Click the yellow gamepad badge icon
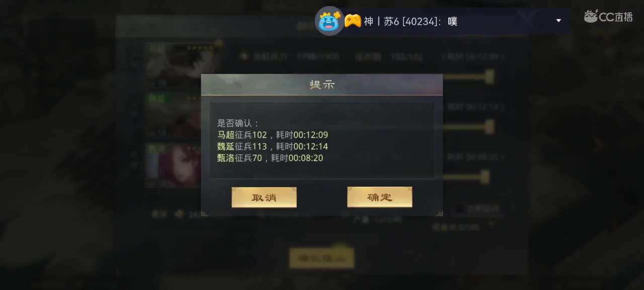The width and height of the screenshot is (644, 290). pyautogui.click(x=353, y=21)
